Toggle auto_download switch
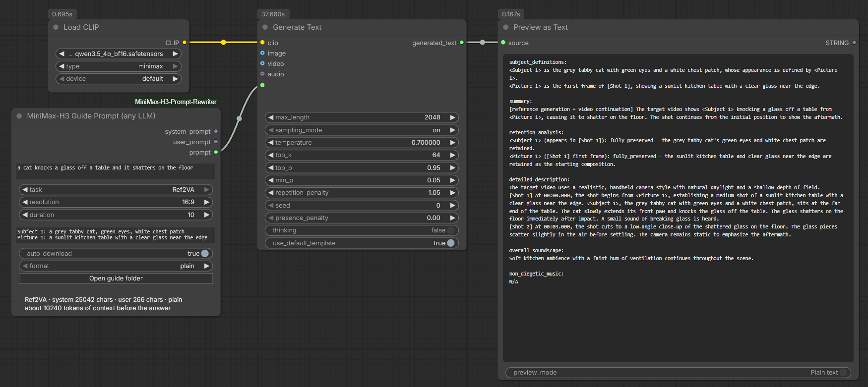The width and height of the screenshot is (868, 387). point(205,253)
